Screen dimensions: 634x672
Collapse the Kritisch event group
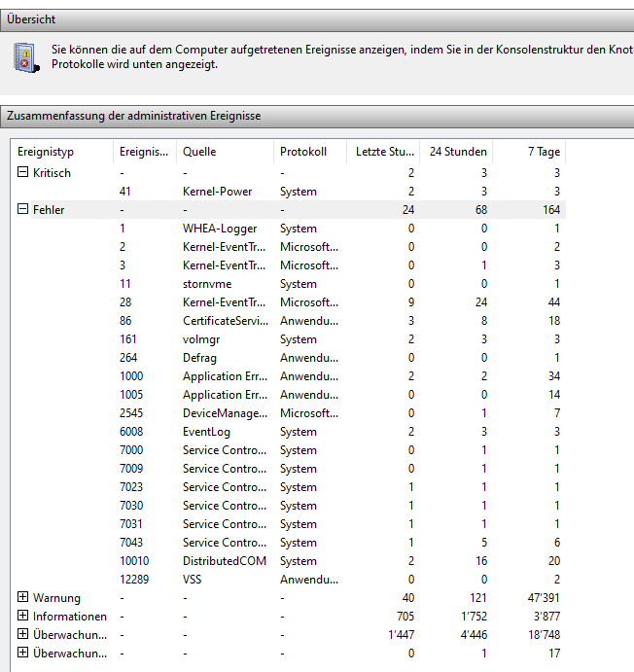(22, 172)
